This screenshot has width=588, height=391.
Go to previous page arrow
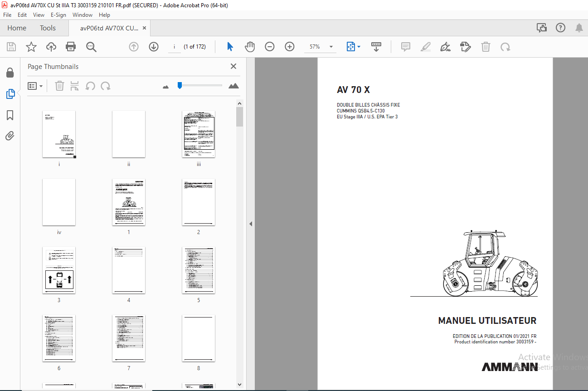click(x=134, y=47)
